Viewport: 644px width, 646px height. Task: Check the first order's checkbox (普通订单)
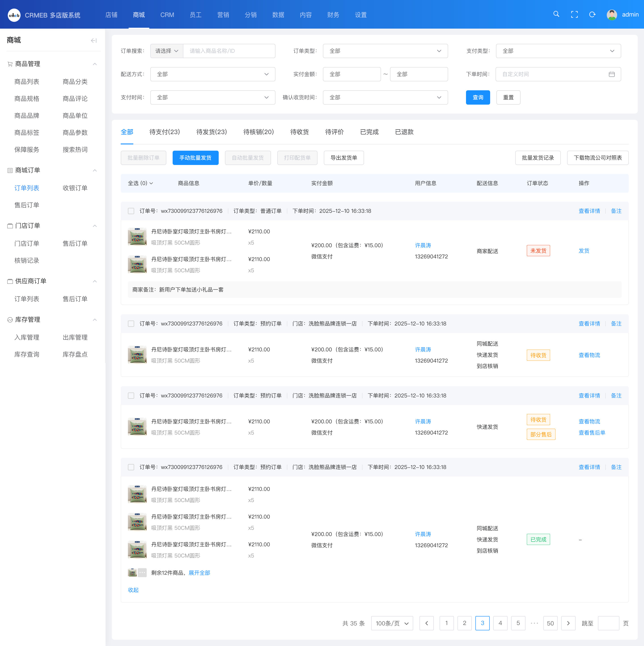pos(131,211)
